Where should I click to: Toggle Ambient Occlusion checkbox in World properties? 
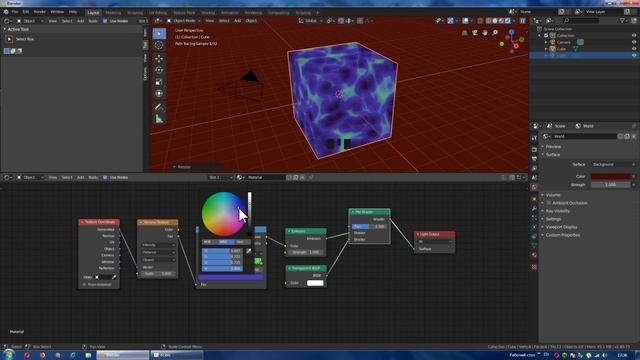pyautogui.click(x=549, y=203)
